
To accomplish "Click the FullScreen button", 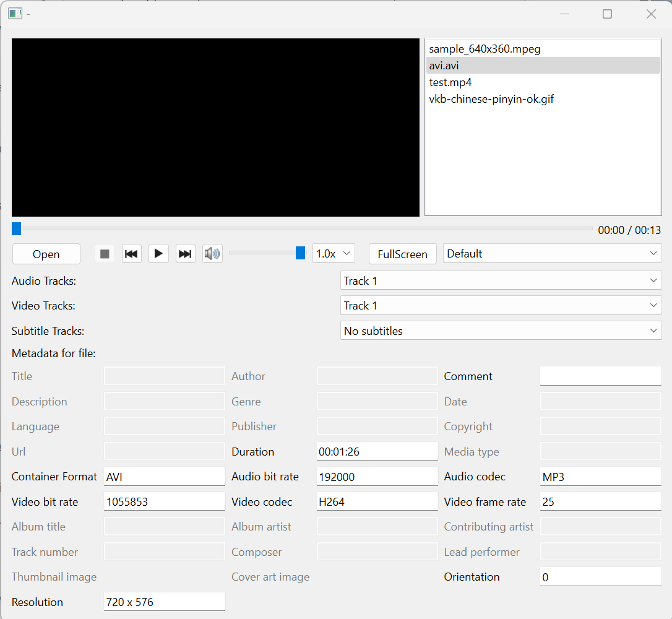I will coord(402,254).
